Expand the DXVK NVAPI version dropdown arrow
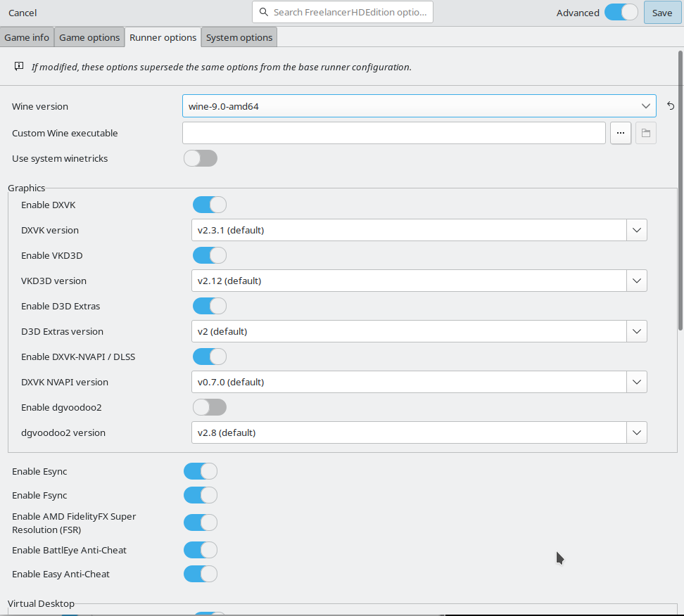Viewport: 684px width, 616px height. tap(636, 381)
